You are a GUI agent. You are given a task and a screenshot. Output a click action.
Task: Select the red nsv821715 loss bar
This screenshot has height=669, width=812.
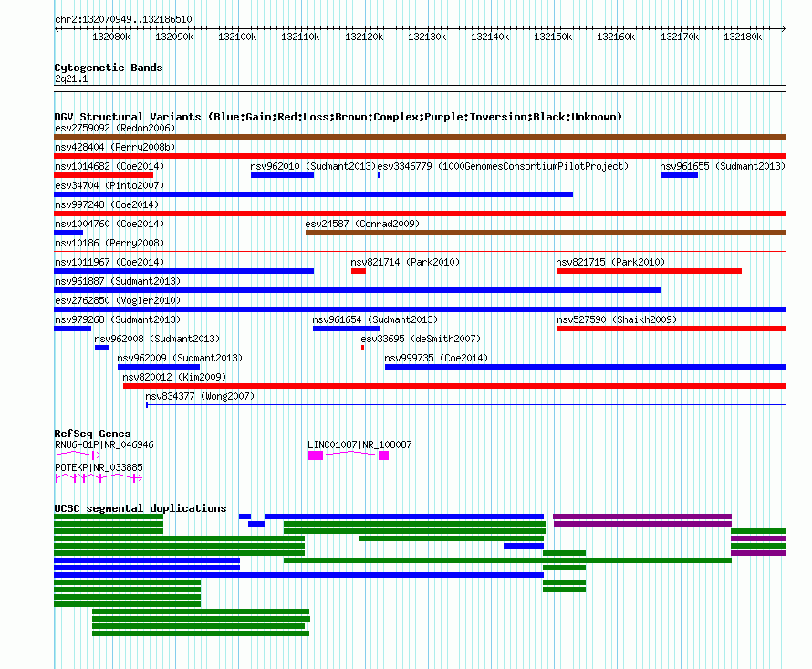tap(649, 271)
